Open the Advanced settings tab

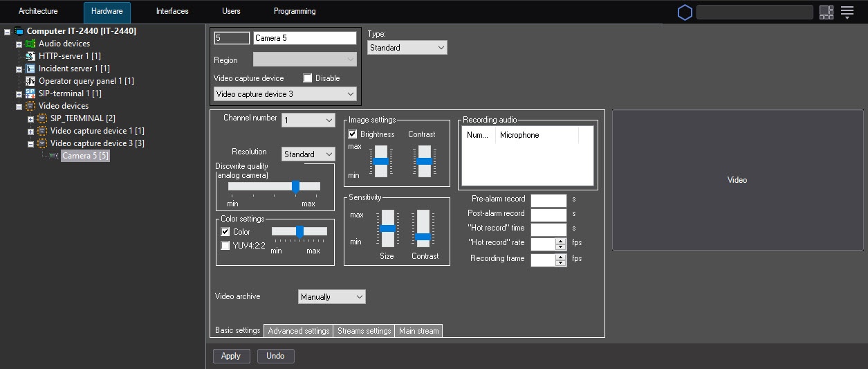tap(298, 331)
